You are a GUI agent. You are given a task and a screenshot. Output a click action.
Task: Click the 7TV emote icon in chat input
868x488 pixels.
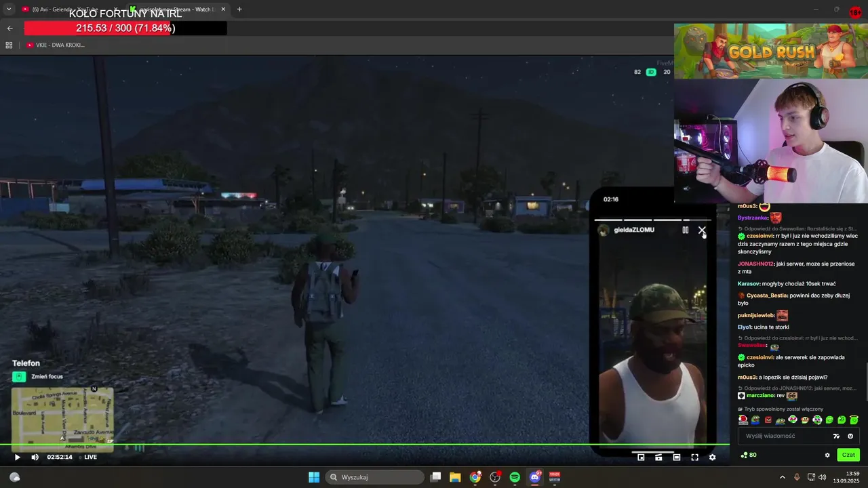pos(836,436)
